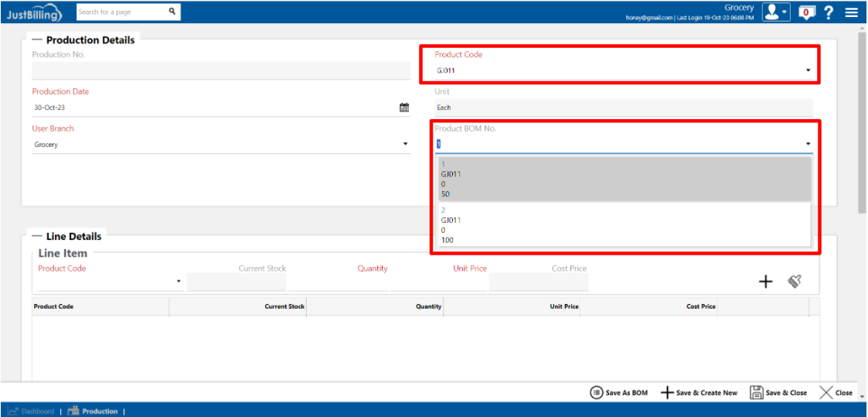Click the Search for a page field

tap(121, 12)
